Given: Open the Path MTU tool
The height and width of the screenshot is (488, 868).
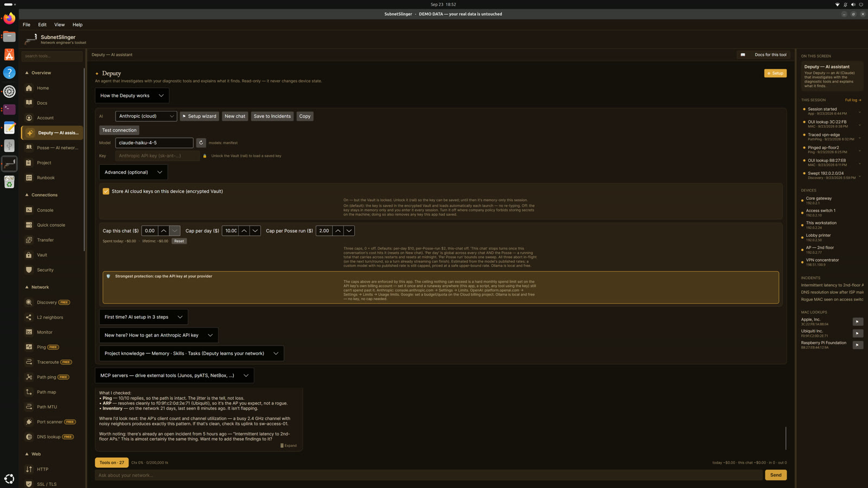Looking at the screenshot, I should tap(52, 407).
